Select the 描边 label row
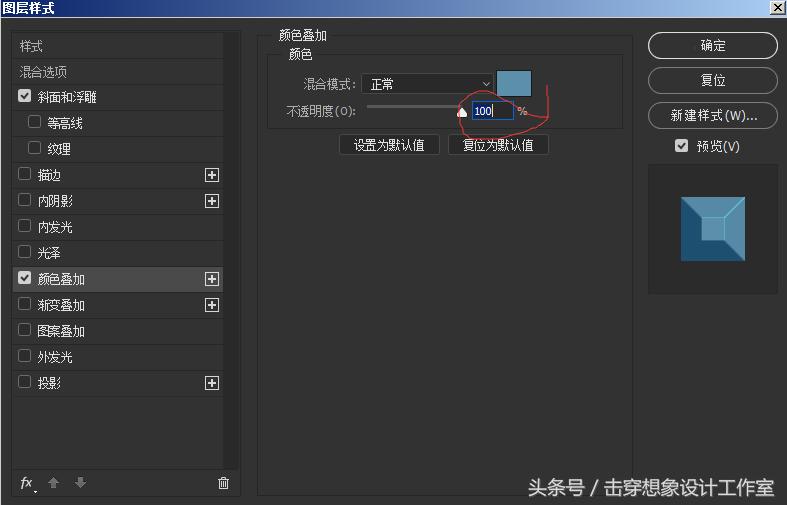This screenshot has width=787, height=505. (x=117, y=175)
